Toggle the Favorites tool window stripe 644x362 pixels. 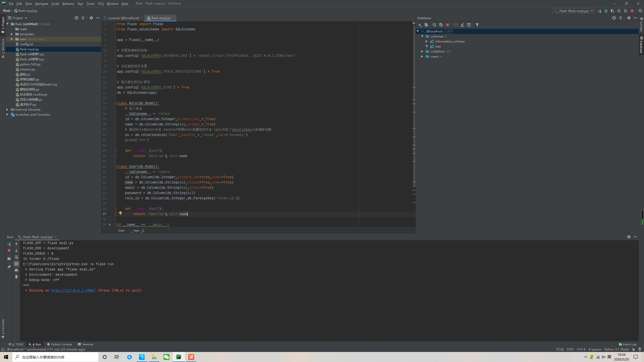pos(3,329)
